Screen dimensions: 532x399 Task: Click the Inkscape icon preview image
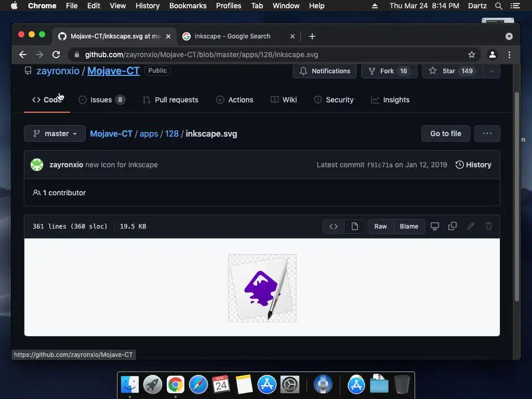point(262,288)
